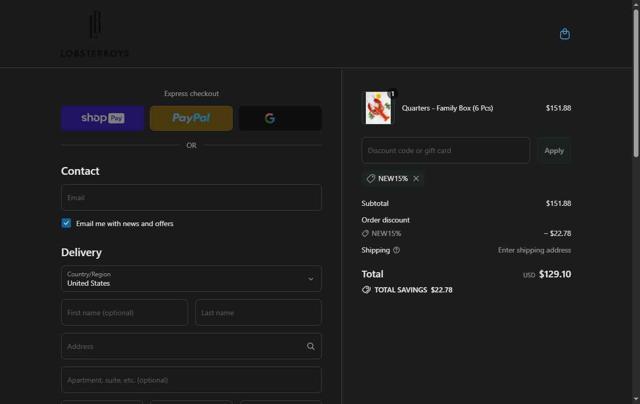The width and height of the screenshot is (640, 404).
Task: Focus the Address field
Action: pyautogui.click(x=191, y=346)
